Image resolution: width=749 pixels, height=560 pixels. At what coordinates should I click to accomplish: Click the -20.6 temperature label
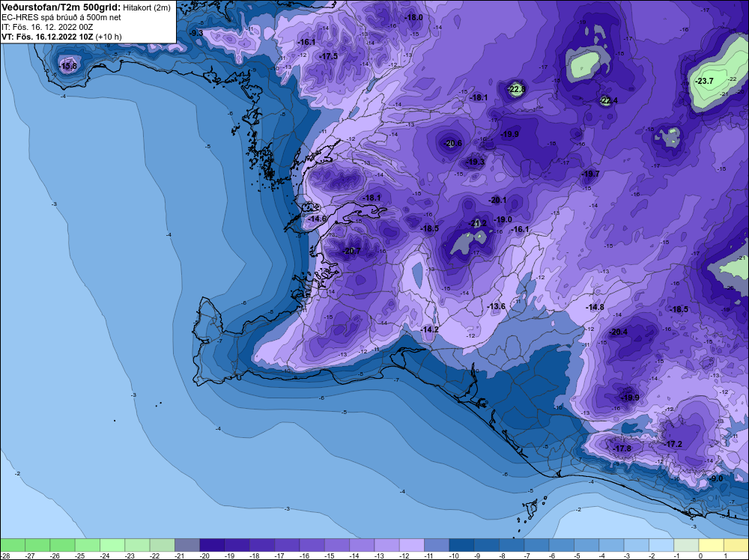[x=453, y=143]
